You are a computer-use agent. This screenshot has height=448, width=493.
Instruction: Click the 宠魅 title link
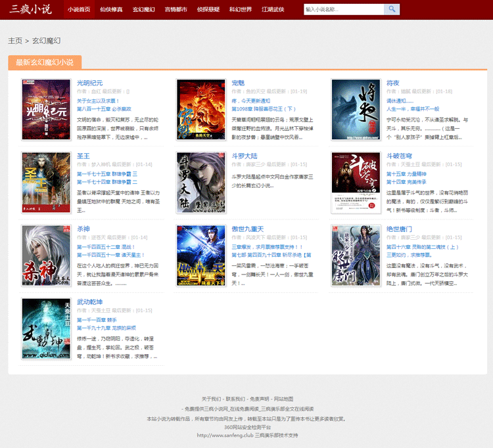[238, 83]
